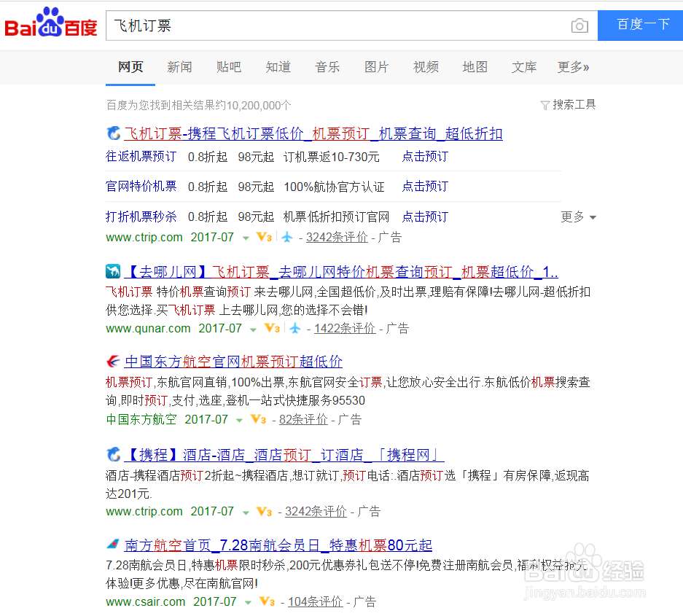Click V3 badge on ctrip.com hotel result
The height and width of the screenshot is (616, 683).
[265, 511]
